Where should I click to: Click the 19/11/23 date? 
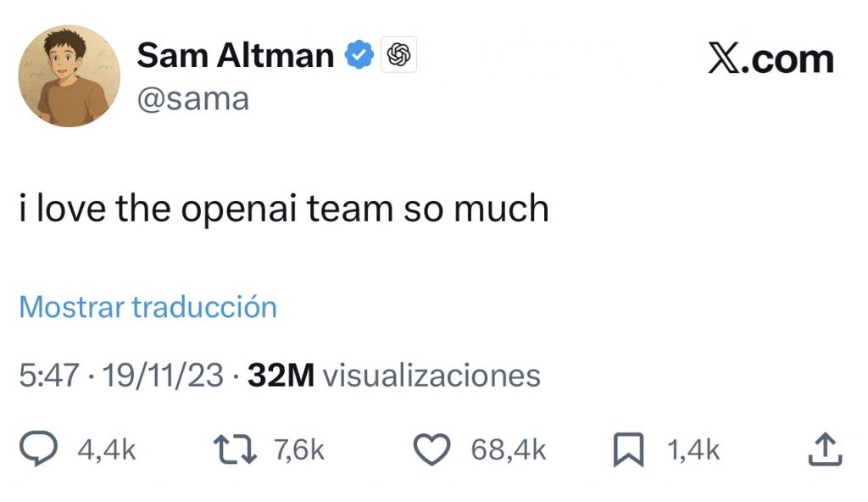163,375
